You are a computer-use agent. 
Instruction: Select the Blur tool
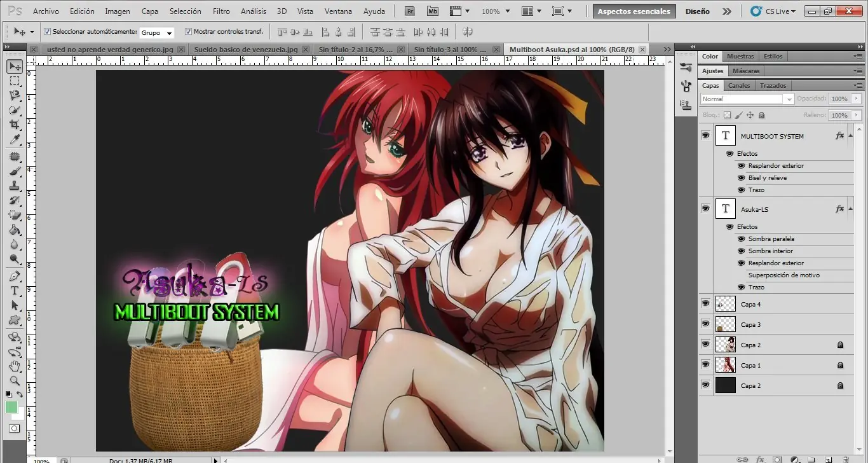15,244
